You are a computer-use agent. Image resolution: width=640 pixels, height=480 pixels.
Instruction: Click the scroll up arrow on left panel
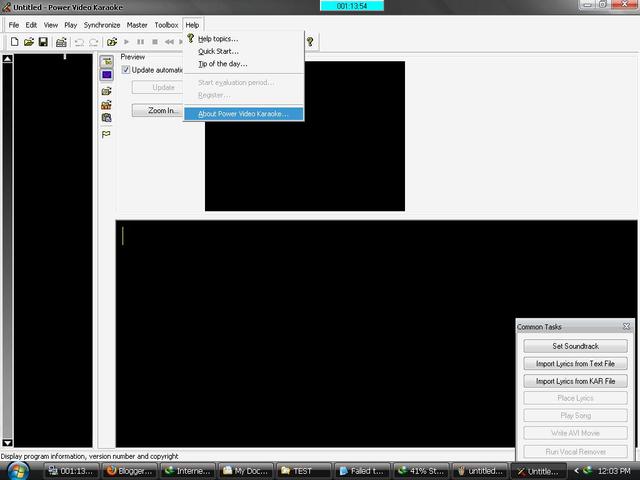(x=7, y=59)
